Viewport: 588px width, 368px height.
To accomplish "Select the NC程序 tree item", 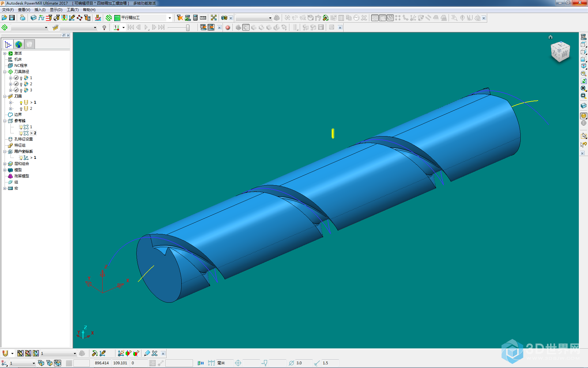I will (21, 66).
